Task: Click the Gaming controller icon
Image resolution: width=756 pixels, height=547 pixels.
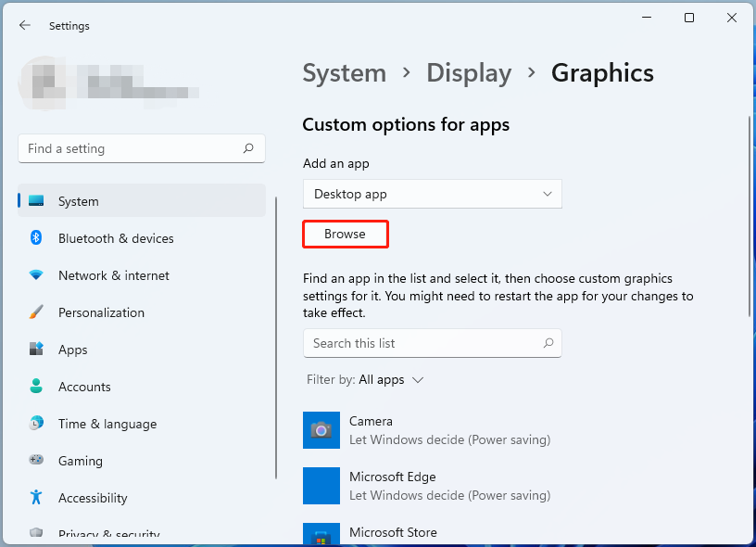Action: (36, 461)
